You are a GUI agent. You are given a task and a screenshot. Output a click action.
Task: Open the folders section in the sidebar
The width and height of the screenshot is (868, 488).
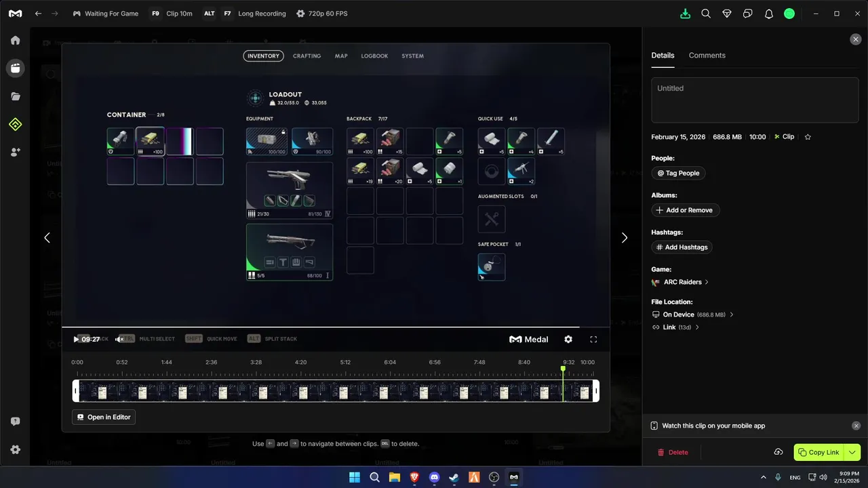(15, 96)
